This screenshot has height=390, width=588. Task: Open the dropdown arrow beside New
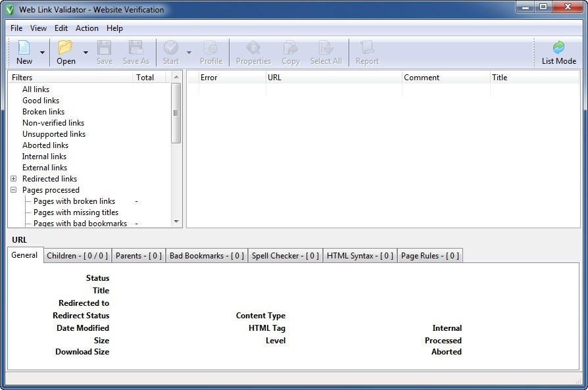42,53
